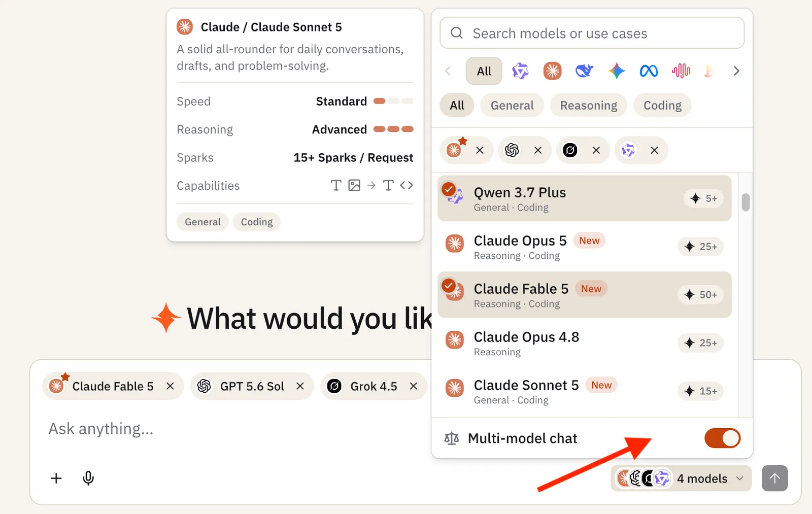Open the 4 models selector dropdown
Image resolution: width=812 pixels, height=514 pixels.
pyautogui.click(x=681, y=478)
